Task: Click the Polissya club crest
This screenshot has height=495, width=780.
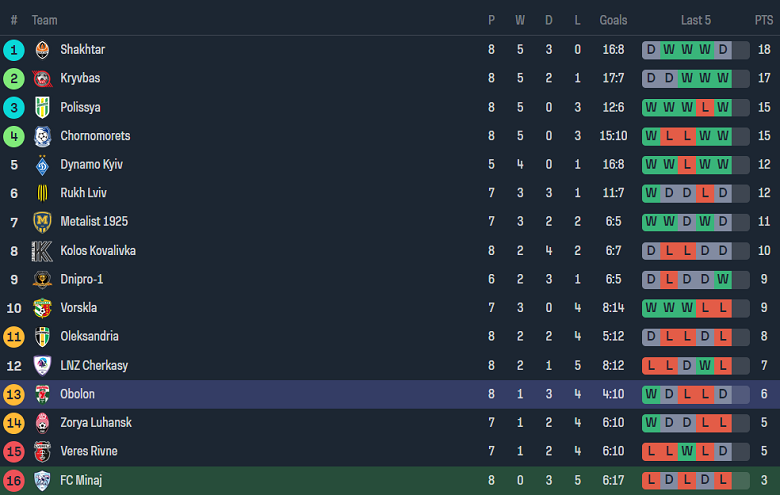Action: [x=42, y=108]
